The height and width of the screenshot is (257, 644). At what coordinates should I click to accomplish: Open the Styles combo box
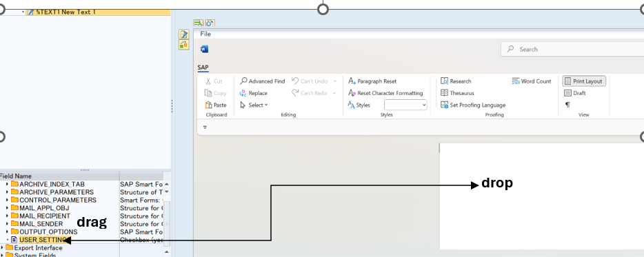[x=405, y=105]
